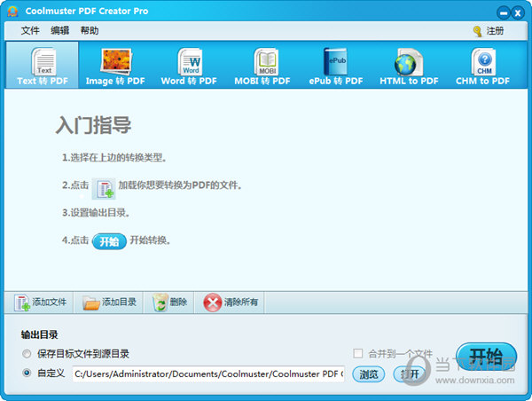
Task: Click the 输出目录 section label
Action: pos(39,334)
